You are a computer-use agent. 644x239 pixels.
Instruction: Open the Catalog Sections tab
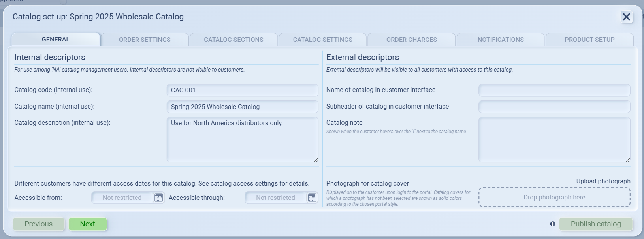(233, 40)
